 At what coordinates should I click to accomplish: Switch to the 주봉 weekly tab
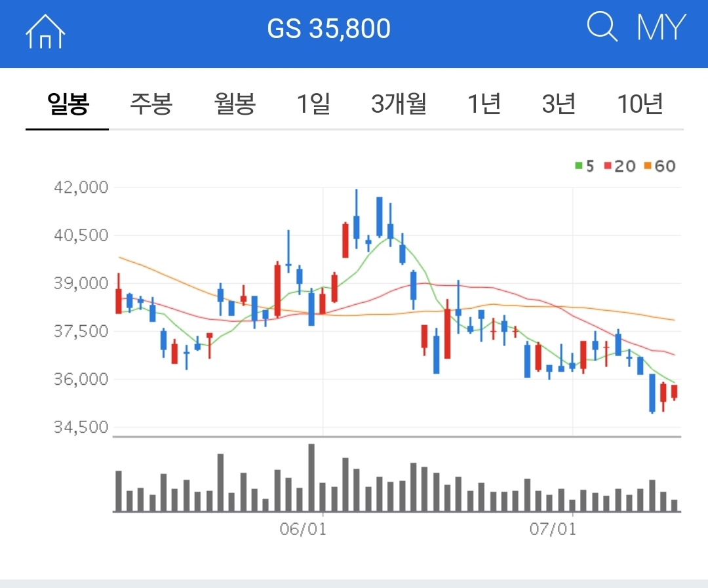(151, 104)
